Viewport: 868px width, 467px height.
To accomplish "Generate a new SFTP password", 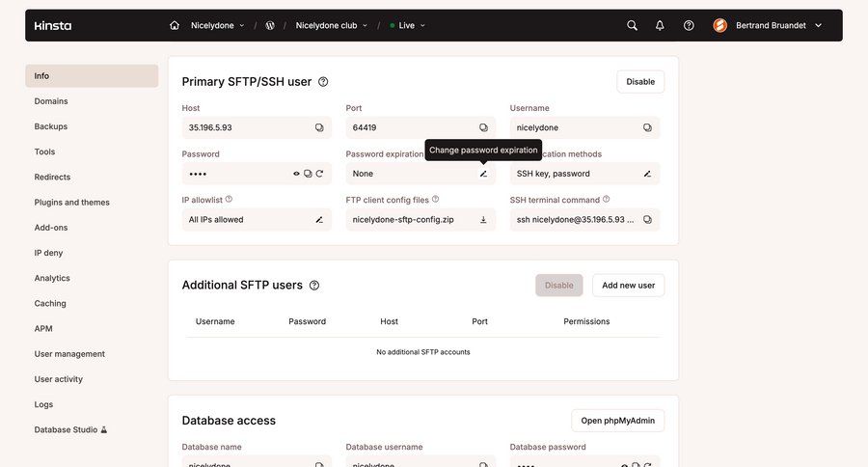I will click(319, 174).
